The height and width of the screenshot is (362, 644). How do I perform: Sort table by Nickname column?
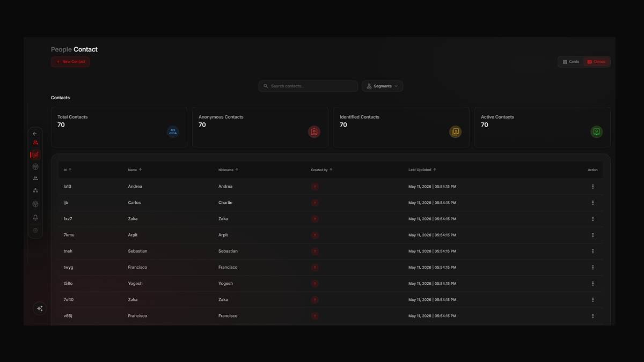click(228, 170)
